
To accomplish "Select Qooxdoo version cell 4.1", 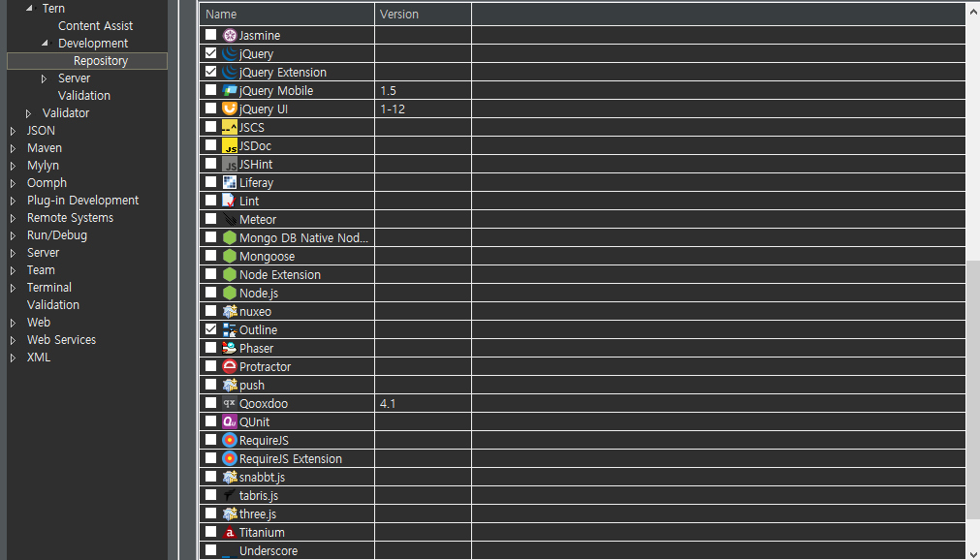I will [x=424, y=404].
